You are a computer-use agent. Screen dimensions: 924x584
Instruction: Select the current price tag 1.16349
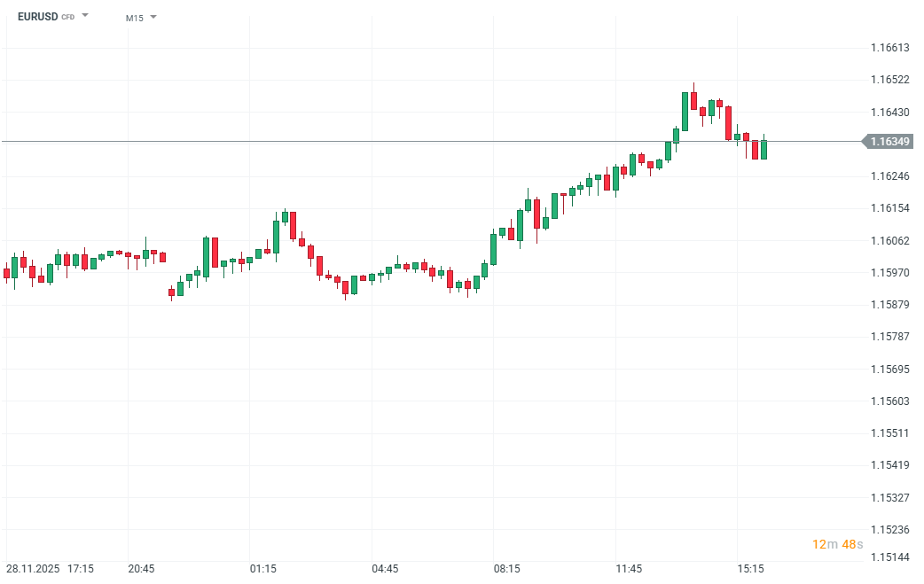(890, 142)
